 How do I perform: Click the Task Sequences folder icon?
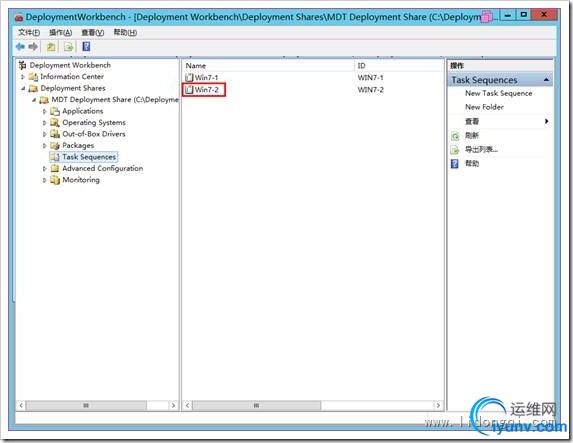coord(55,157)
